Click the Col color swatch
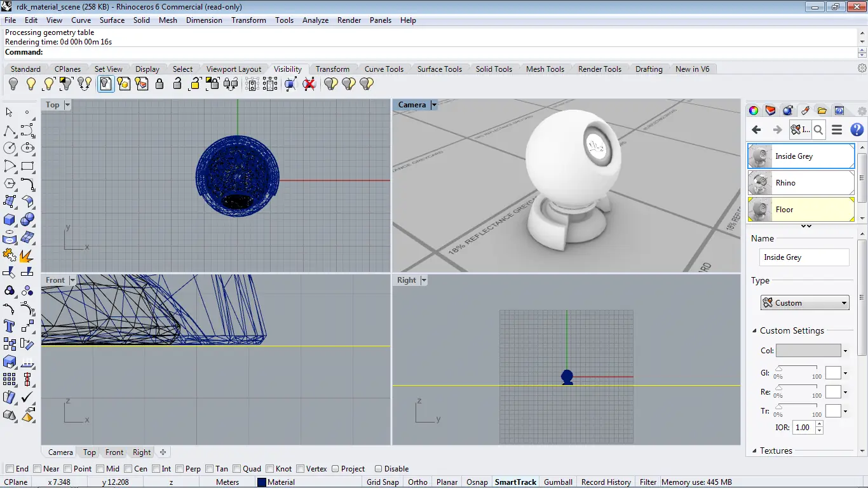 [808, 351]
